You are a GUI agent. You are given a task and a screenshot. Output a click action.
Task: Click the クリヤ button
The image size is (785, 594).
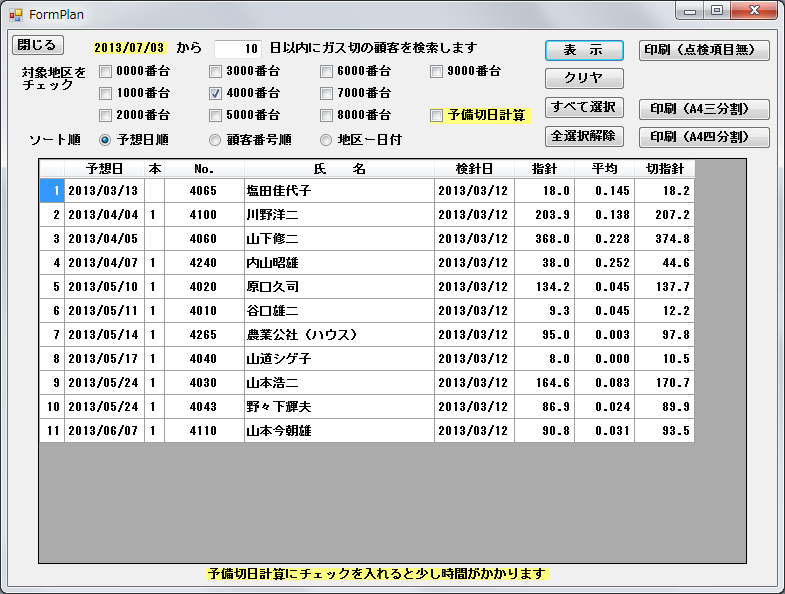584,78
